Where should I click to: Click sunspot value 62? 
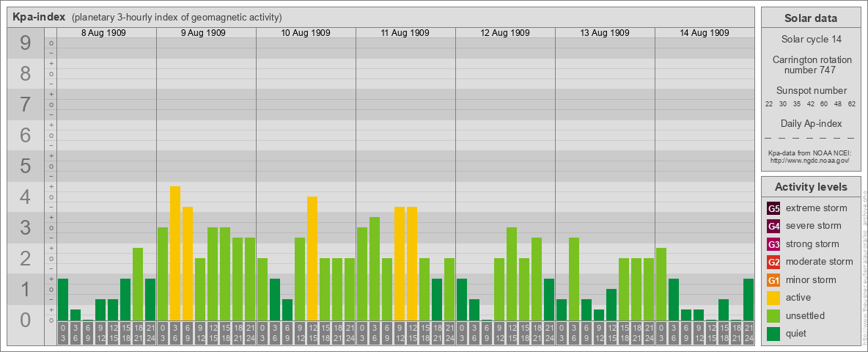852,104
